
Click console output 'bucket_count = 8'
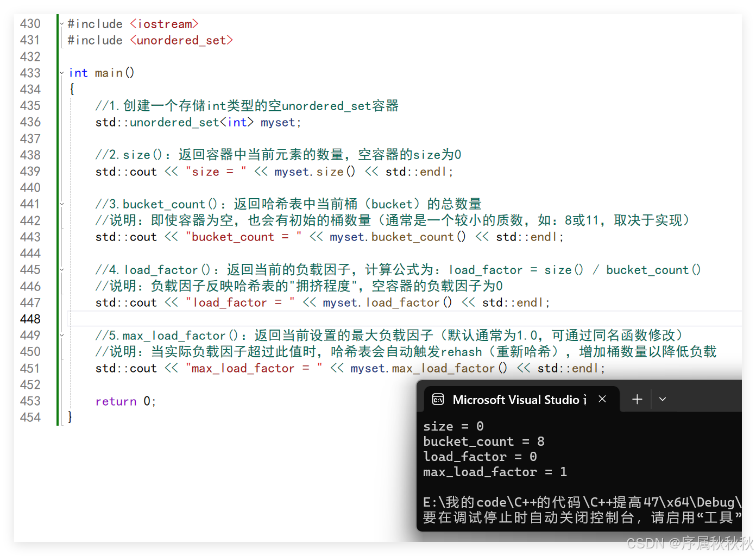(484, 441)
